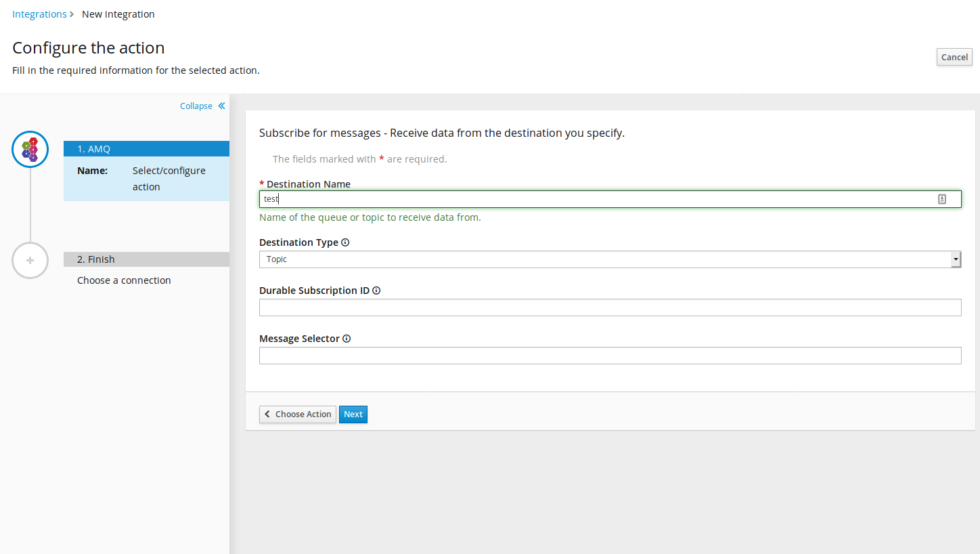The width and height of the screenshot is (980, 554).
Task: Open the Destination Type dropdown
Action: click(x=610, y=259)
